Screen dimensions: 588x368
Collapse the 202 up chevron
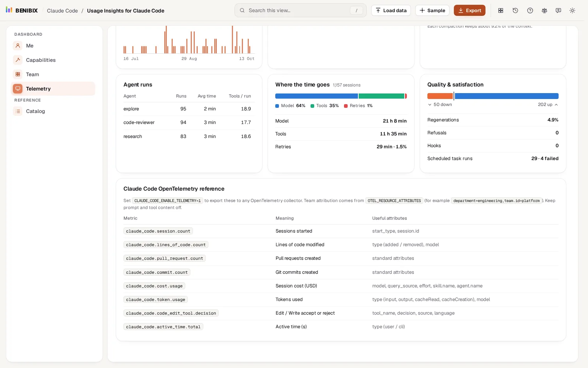coord(556,105)
